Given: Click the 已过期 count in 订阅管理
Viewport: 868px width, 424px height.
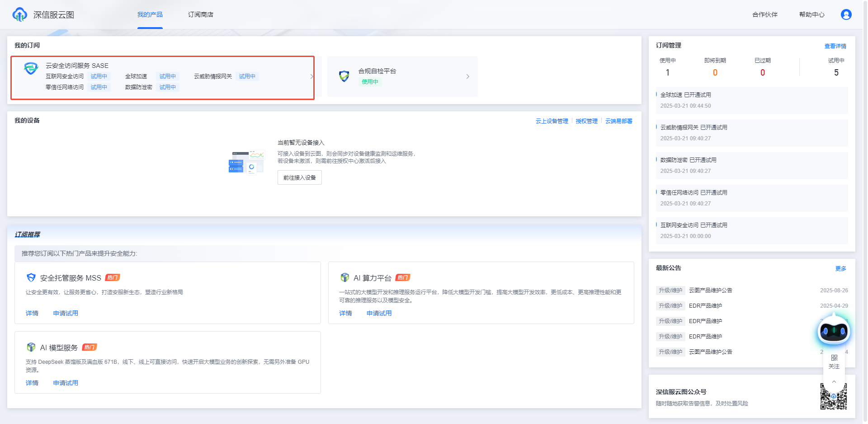Looking at the screenshot, I should 763,72.
